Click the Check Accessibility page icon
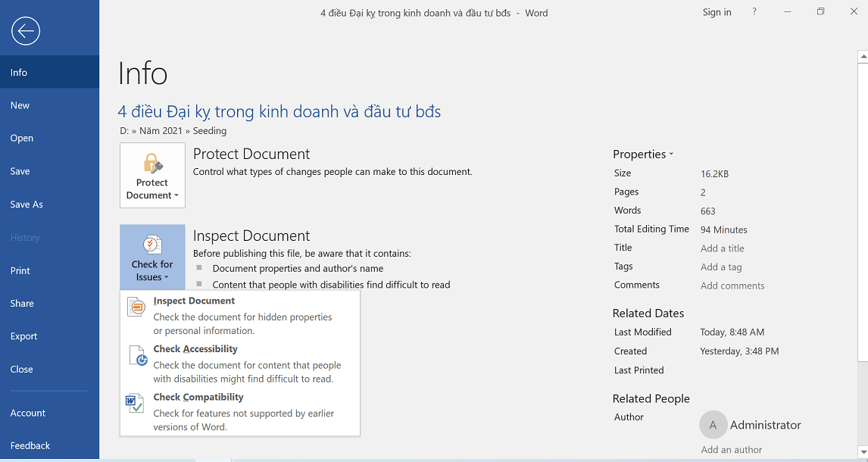The height and width of the screenshot is (462, 868). [138, 356]
